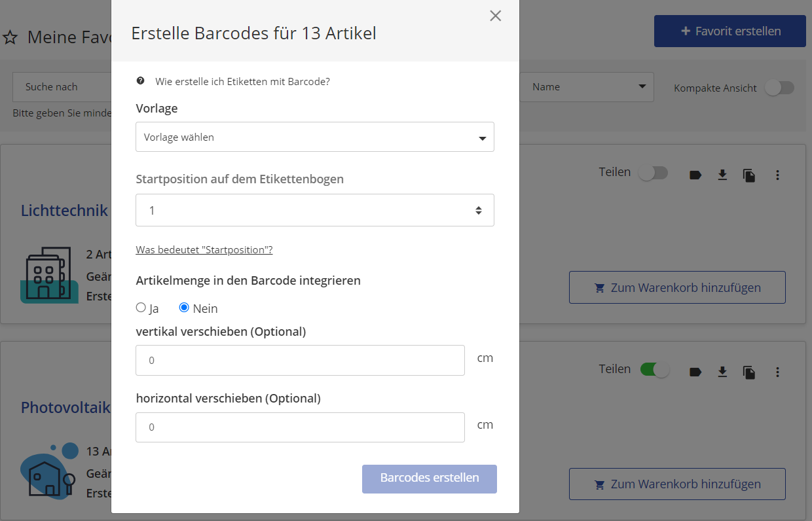Open the label icon for Lichttechnik favorite
812x521 pixels.
(695, 175)
